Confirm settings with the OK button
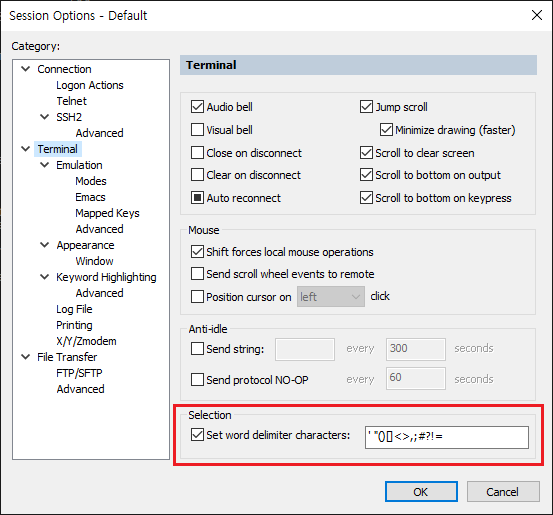Image resolution: width=553 pixels, height=515 pixels. pyautogui.click(x=421, y=491)
